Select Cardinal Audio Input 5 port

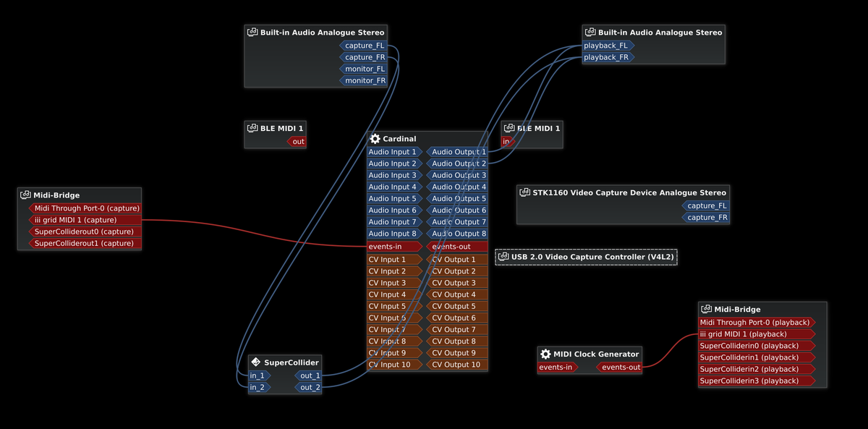(x=395, y=198)
